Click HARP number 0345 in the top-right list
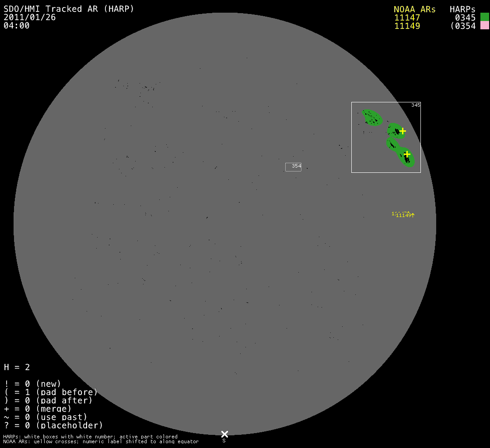 465,17
